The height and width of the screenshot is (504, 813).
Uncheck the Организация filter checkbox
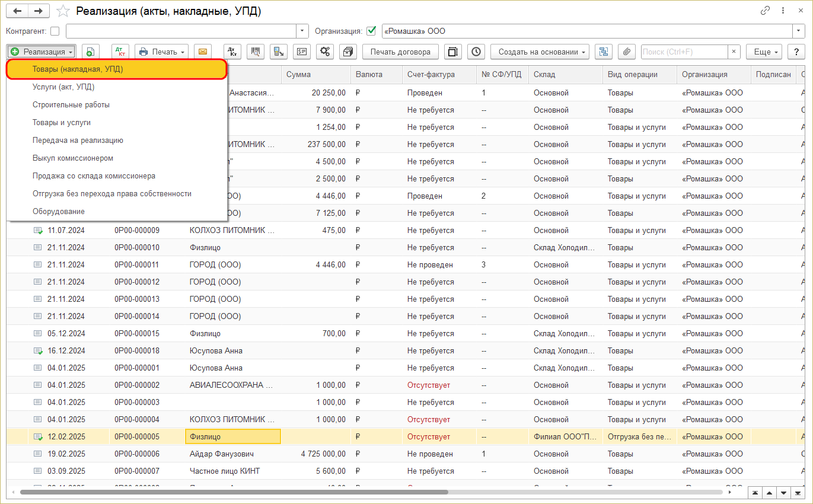coord(372,31)
